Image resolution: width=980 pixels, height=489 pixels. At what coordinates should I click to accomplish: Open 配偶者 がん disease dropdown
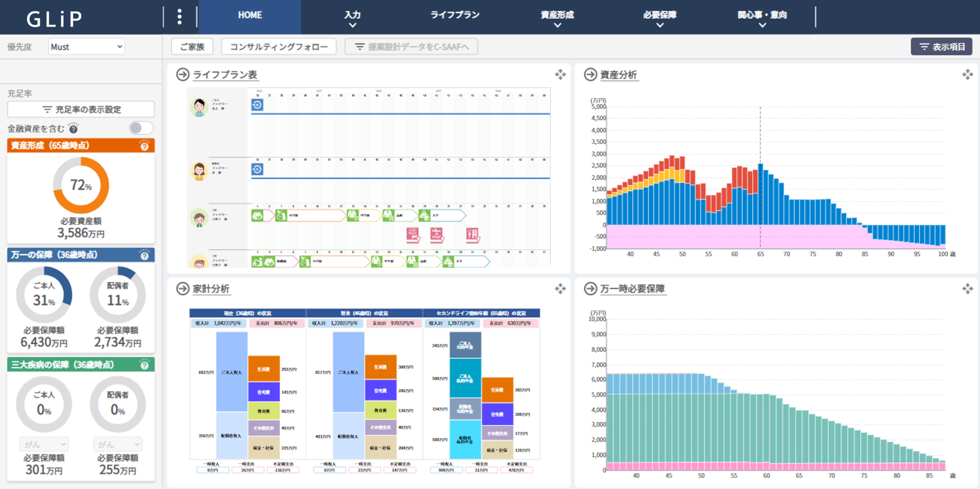[x=118, y=444]
